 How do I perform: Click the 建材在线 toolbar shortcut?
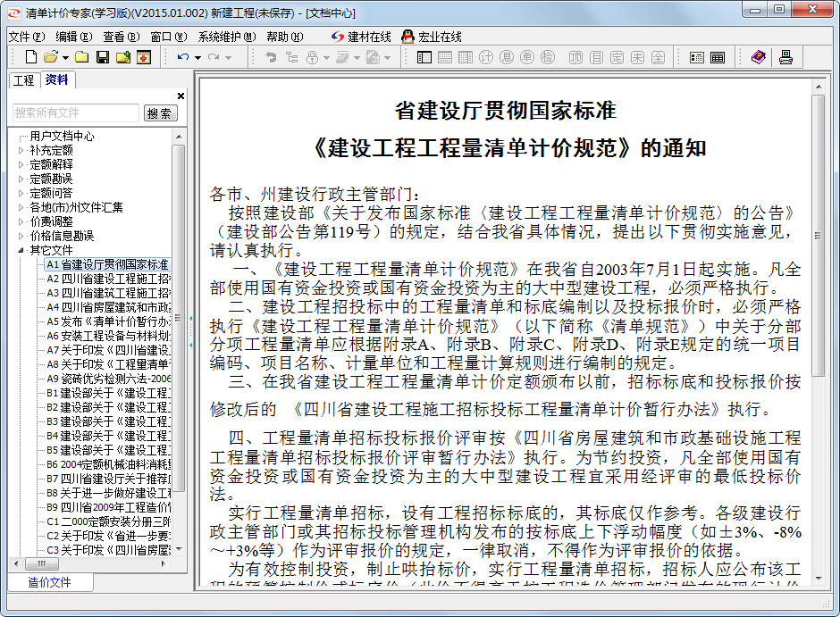(361, 37)
